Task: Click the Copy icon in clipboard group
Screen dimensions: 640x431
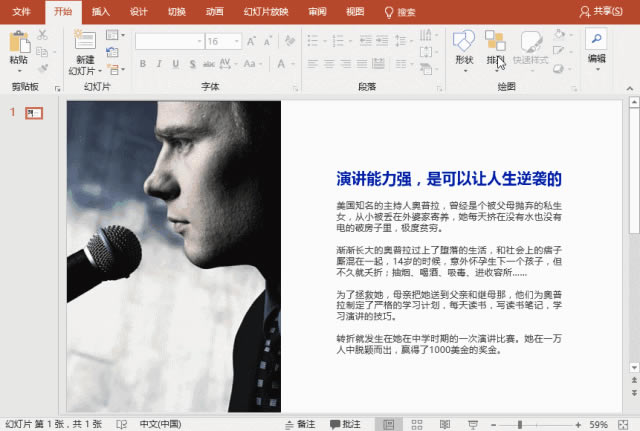Action: (x=42, y=52)
